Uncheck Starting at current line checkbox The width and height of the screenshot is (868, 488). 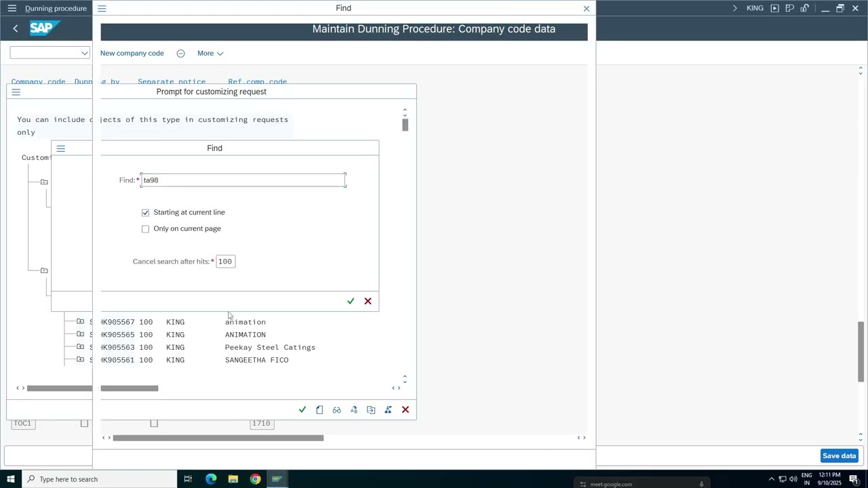coord(145,213)
